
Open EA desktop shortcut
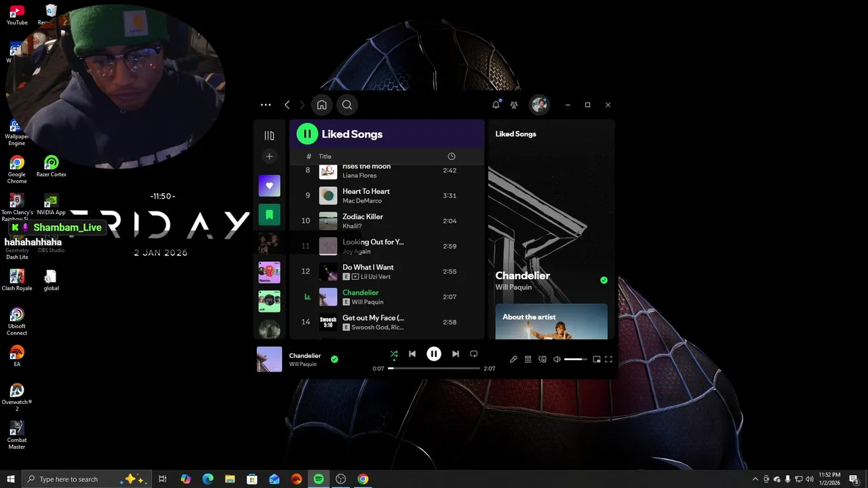(x=17, y=356)
